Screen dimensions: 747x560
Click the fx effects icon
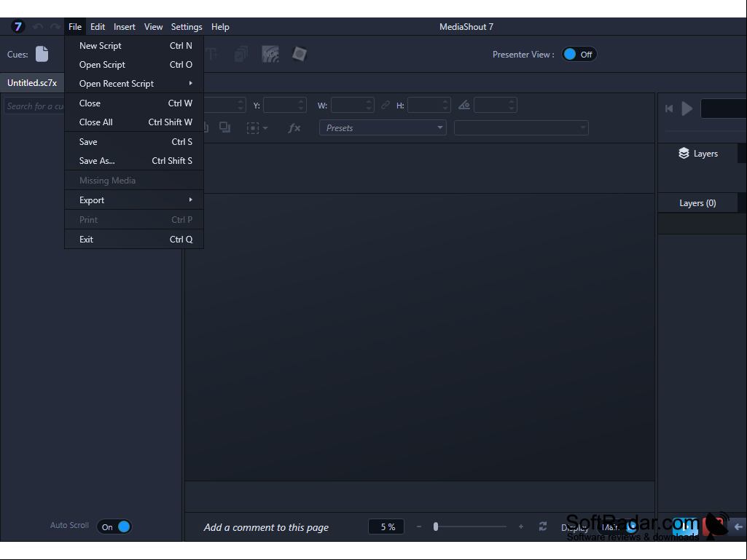(x=294, y=127)
